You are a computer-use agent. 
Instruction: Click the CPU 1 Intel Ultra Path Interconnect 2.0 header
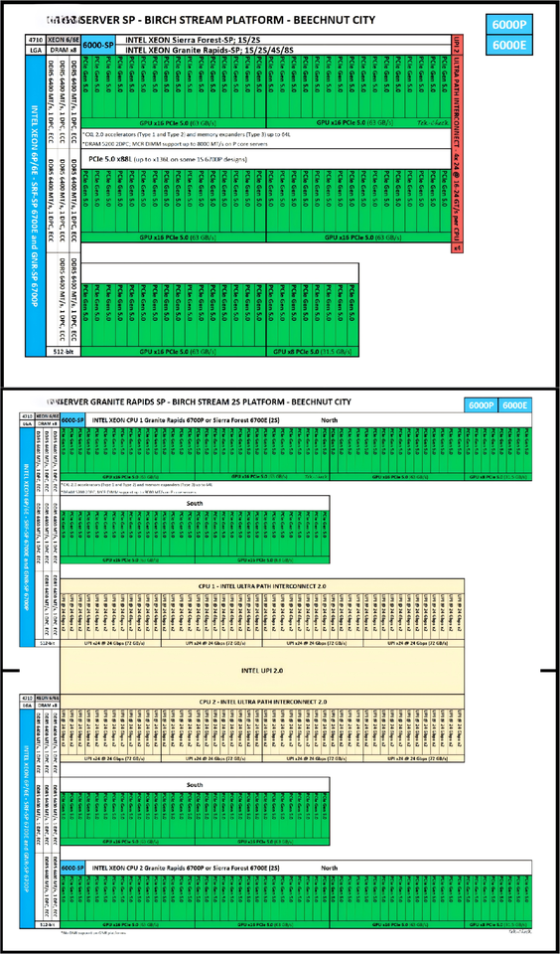click(262, 585)
